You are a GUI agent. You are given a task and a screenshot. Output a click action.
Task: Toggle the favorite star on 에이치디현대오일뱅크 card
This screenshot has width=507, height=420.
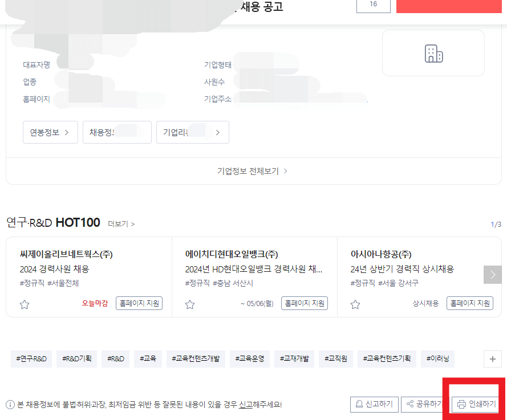pos(190,304)
